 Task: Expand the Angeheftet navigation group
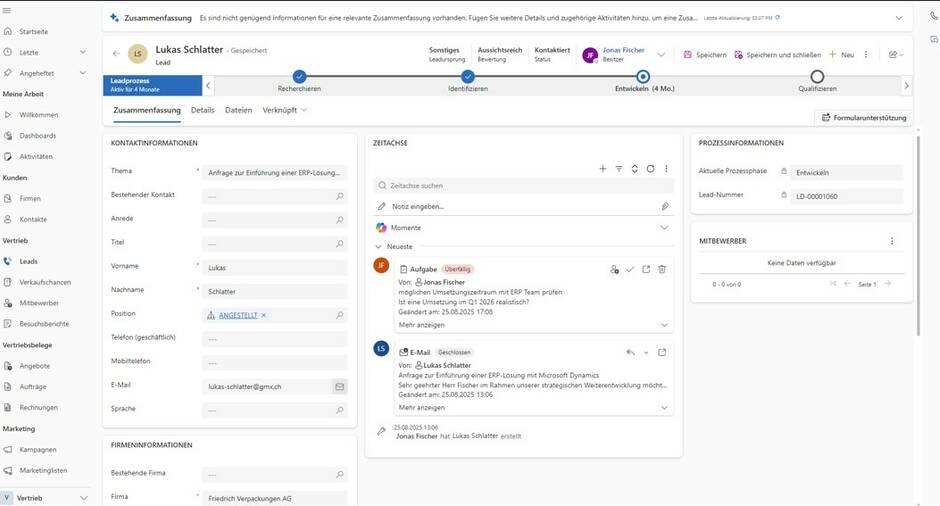click(83, 73)
